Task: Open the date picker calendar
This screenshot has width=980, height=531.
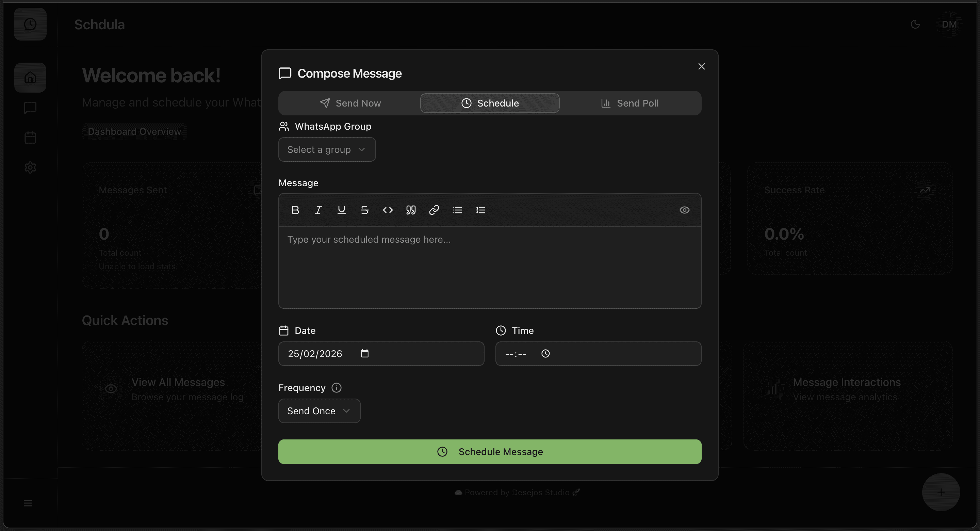Action: [x=364, y=354]
